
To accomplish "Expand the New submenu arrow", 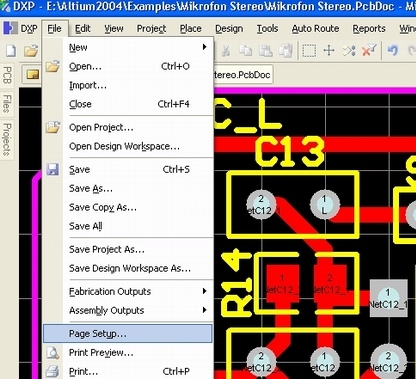I will [x=204, y=47].
